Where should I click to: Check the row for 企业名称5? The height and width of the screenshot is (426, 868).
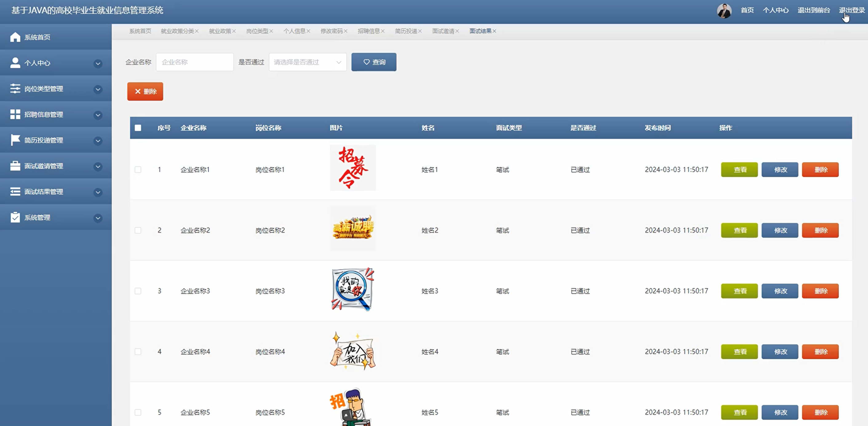(138, 412)
